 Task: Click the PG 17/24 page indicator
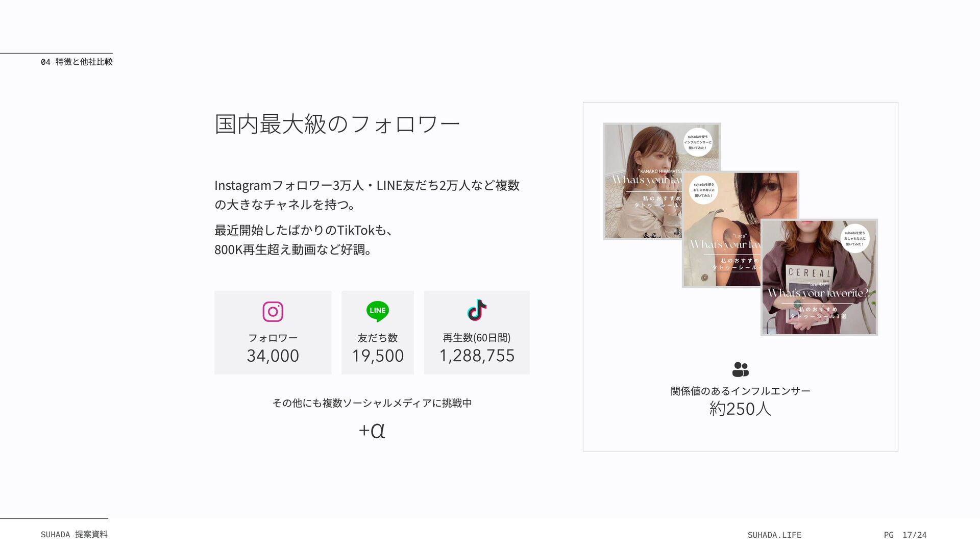tap(905, 535)
